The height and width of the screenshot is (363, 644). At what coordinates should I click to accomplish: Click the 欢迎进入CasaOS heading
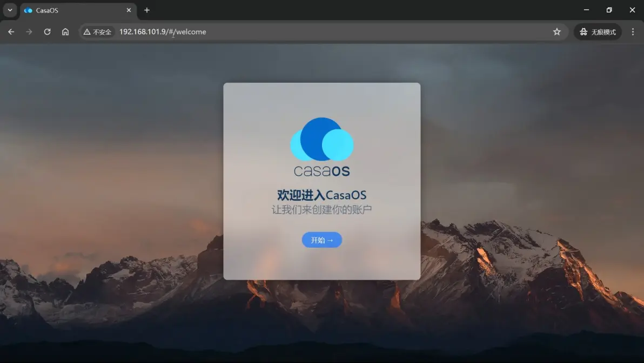321,195
